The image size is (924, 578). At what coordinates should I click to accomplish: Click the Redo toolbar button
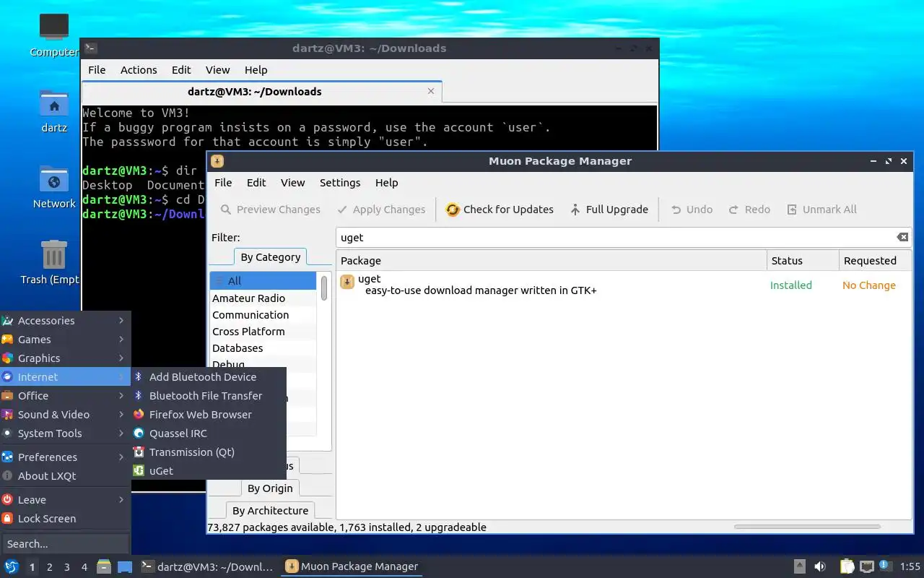(x=749, y=210)
